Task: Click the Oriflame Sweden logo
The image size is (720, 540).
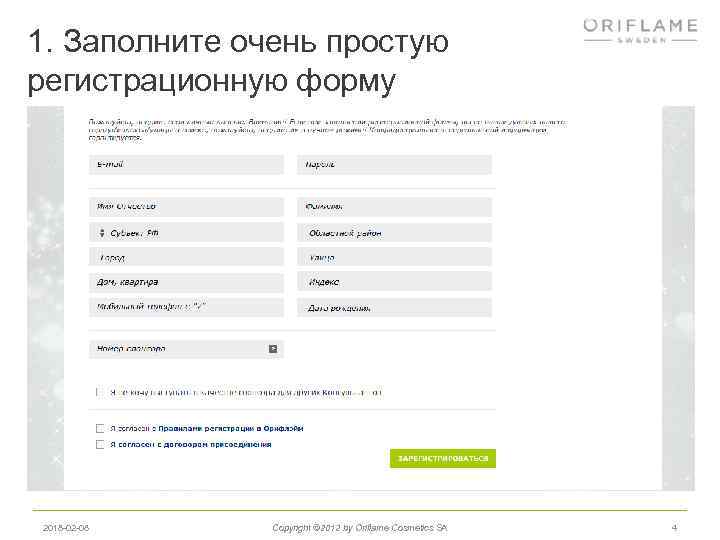Action: pos(641,31)
